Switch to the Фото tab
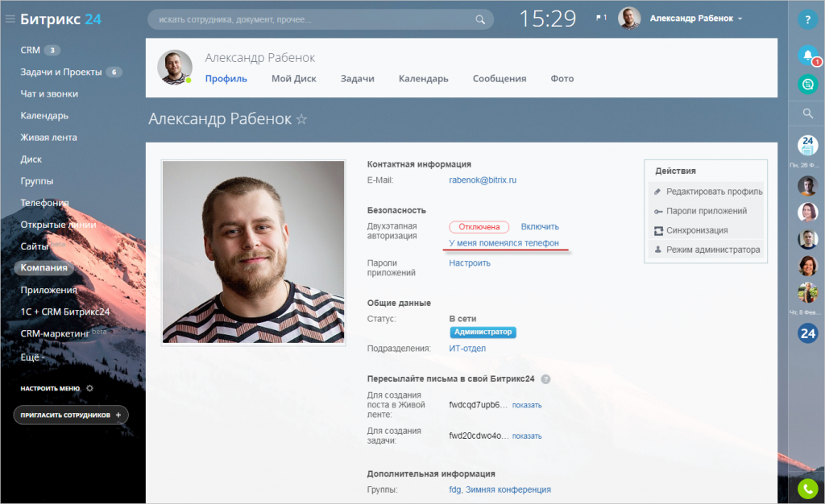Image resolution: width=825 pixels, height=504 pixels. pyautogui.click(x=562, y=78)
